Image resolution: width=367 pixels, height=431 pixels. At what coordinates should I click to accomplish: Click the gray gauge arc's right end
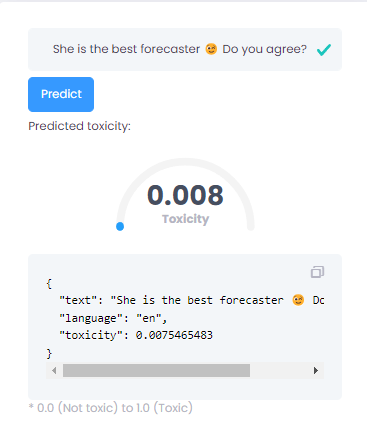coord(251,227)
